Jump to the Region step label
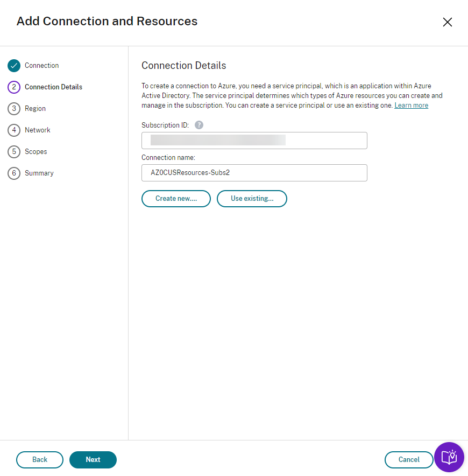The image size is (468, 476). click(35, 109)
